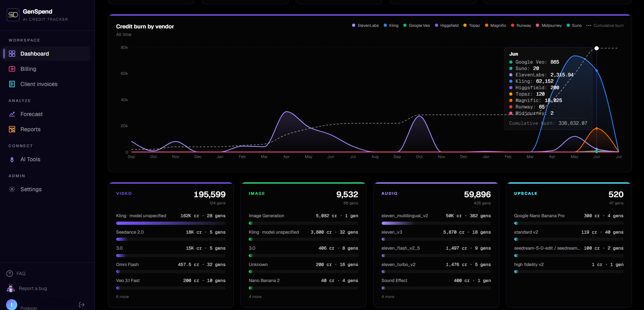The width and height of the screenshot is (644, 310).
Task: Open the FAQ link
Action: [x=21, y=274]
